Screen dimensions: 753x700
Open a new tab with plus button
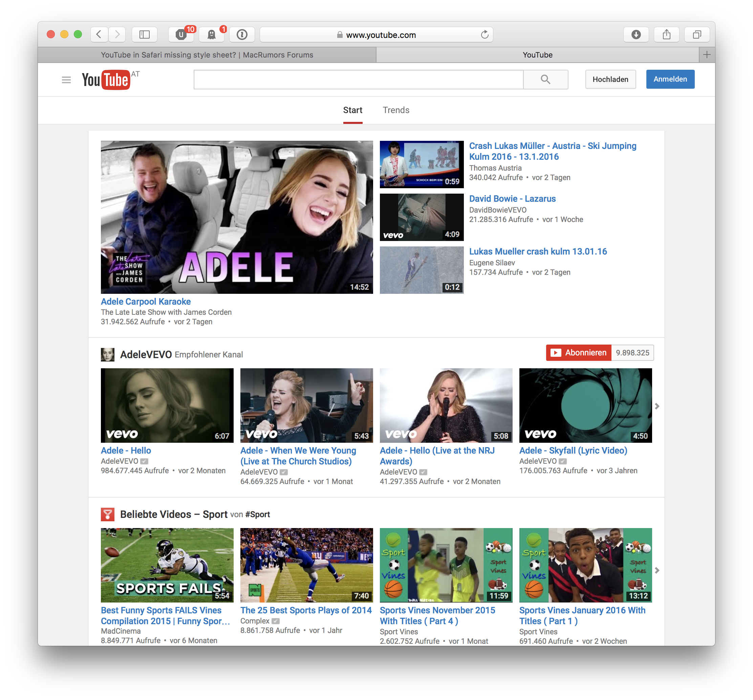[x=706, y=55]
